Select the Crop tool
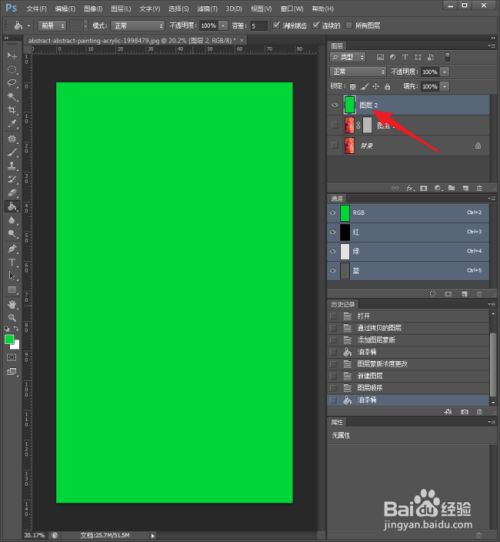500x542 pixels. pyautogui.click(x=12, y=110)
